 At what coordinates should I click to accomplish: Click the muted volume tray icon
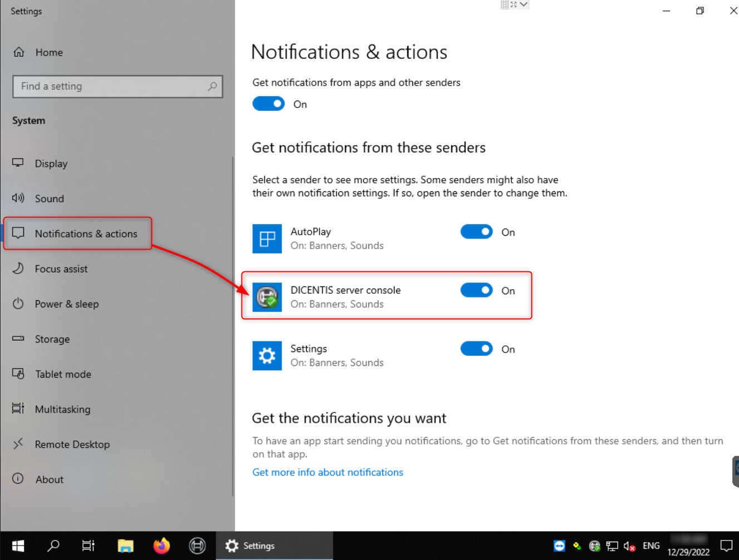pyautogui.click(x=629, y=546)
